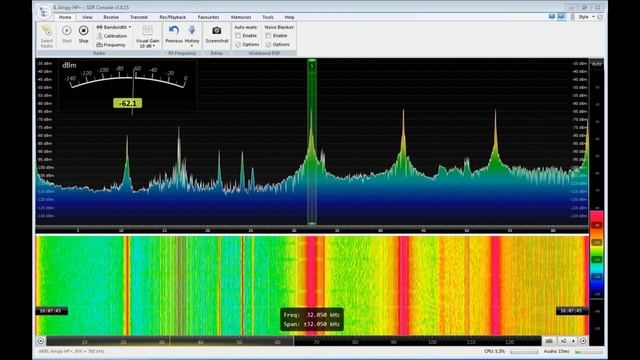Image resolution: width=640 pixels, height=360 pixels.
Task: Click the -62.1 dBm signal meter readout
Action: (x=128, y=103)
